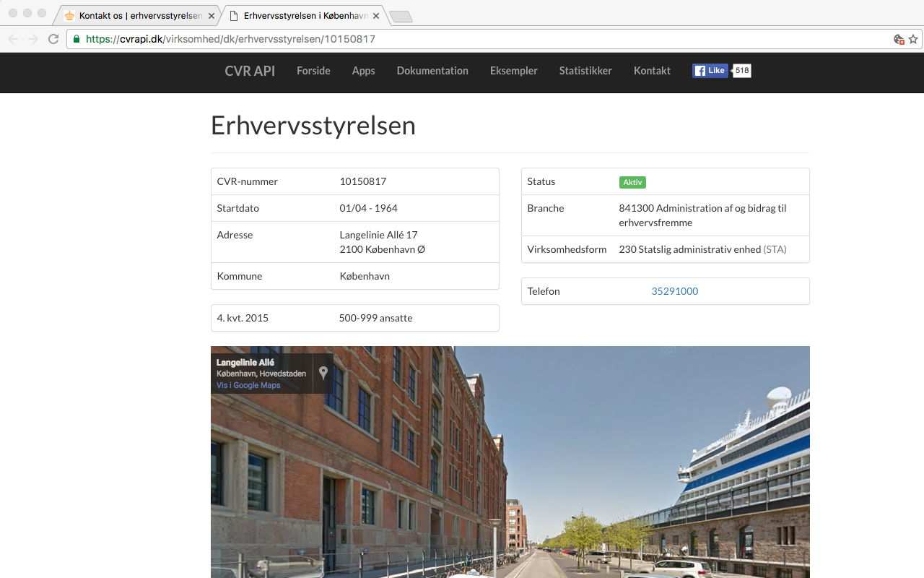Click the browser back arrow
Viewport: 924px width, 578px height.
(13, 39)
